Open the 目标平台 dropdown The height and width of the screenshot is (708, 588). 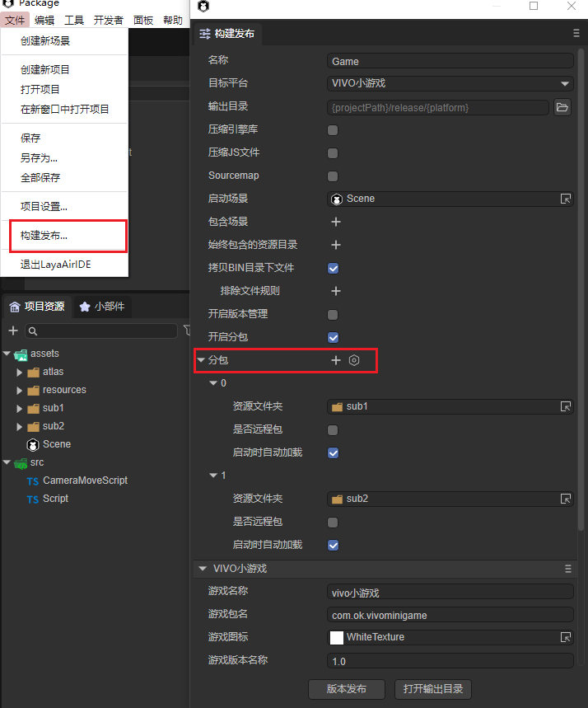[450, 83]
